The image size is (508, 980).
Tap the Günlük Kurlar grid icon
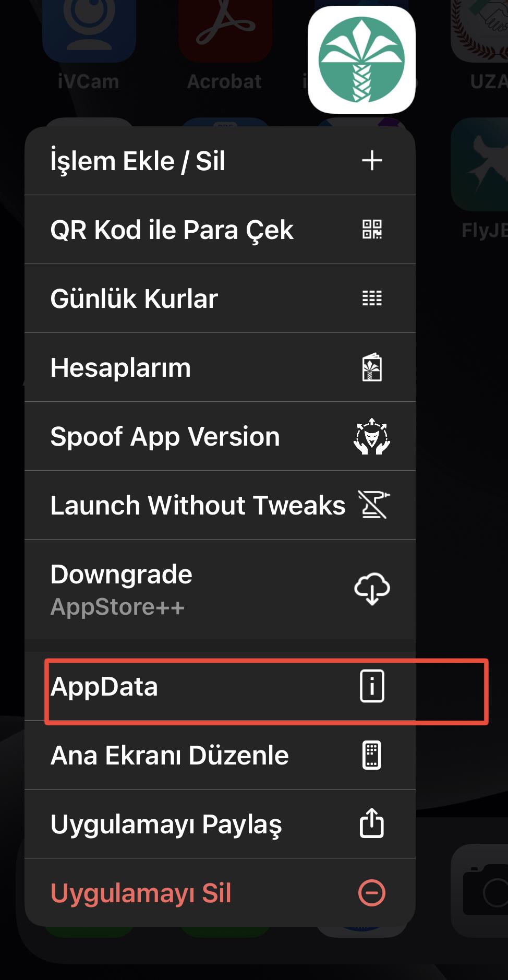[372, 298]
